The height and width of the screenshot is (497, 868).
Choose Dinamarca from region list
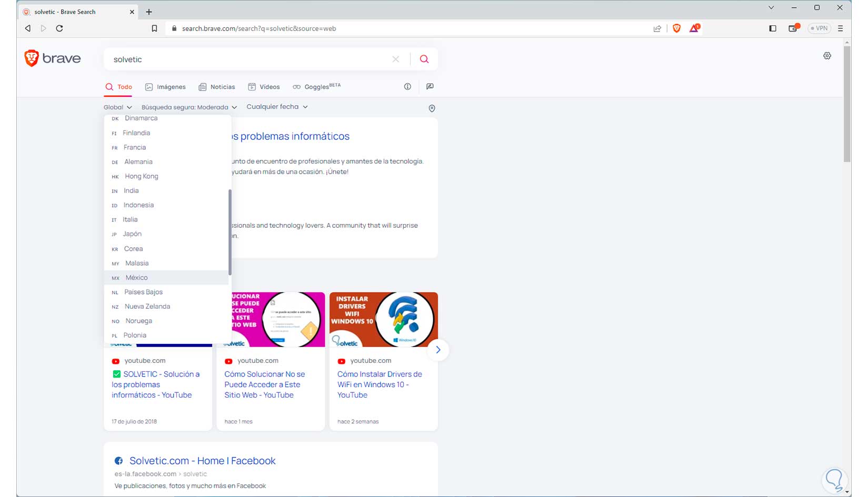pyautogui.click(x=167, y=118)
